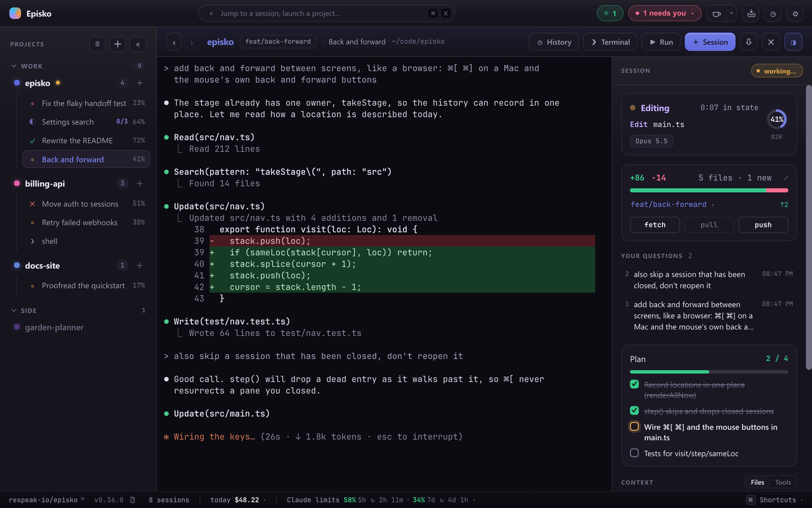Image resolution: width=812 pixels, height=508 pixels.
Task: Click the download tray icon in top bar
Action: point(751,14)
